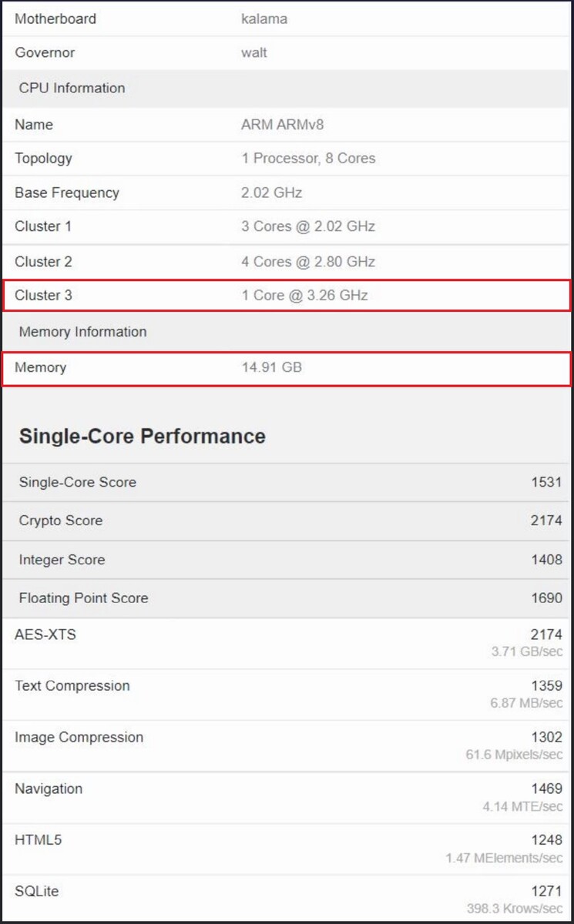The height and width of the screenshot is (924, 574).
Task: Click the Motherboard row value kalama
Action: pyautogui.click(x=264, y=18)
